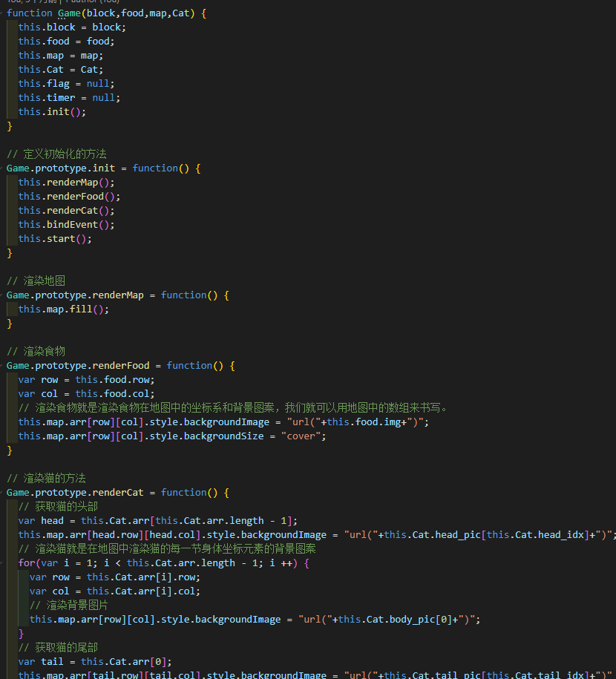Click the 'Game.prototype.renderFood' definition line
The width and height of the screenshot is (616, 679).
(x=121, y=366)
